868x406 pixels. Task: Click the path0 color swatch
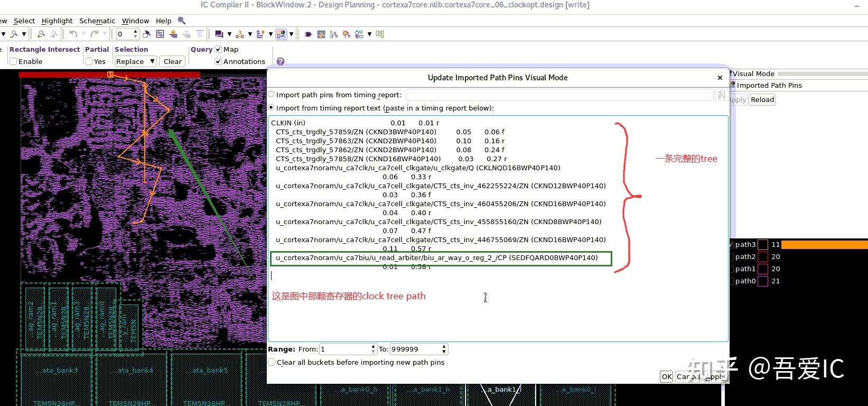point(763,281)
